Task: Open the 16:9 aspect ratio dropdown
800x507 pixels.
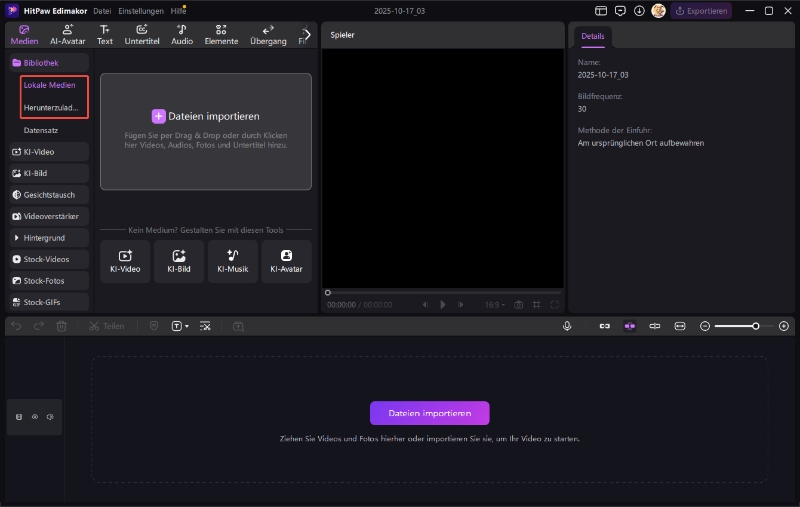Action: (494, 305)
